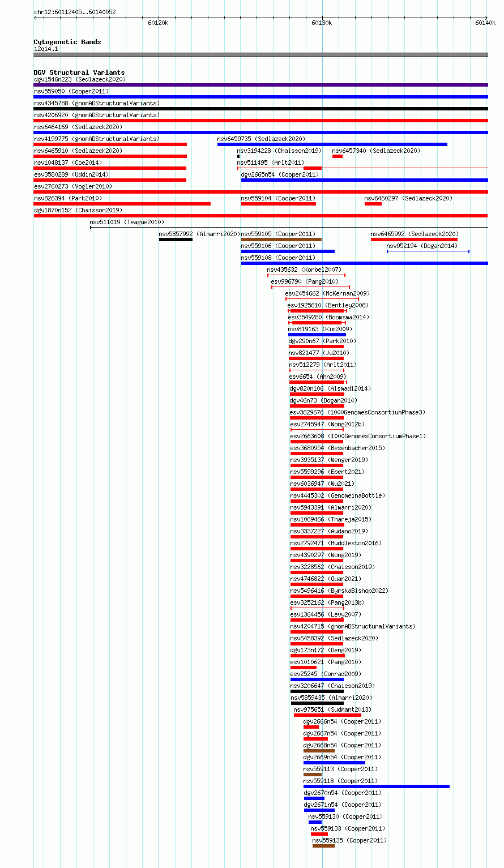Select esv3549280 (Boomsma2014) variant label
Viewport: 504px width, 868px height.
[328, 317]
